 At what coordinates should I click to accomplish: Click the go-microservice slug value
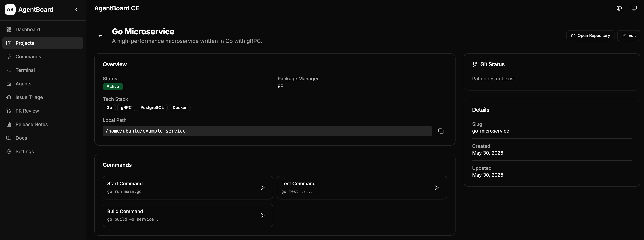(490, 131)
